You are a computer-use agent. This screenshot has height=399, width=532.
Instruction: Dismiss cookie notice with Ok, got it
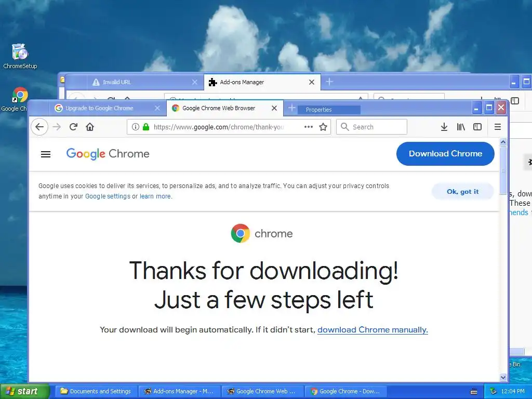point(462,192)
